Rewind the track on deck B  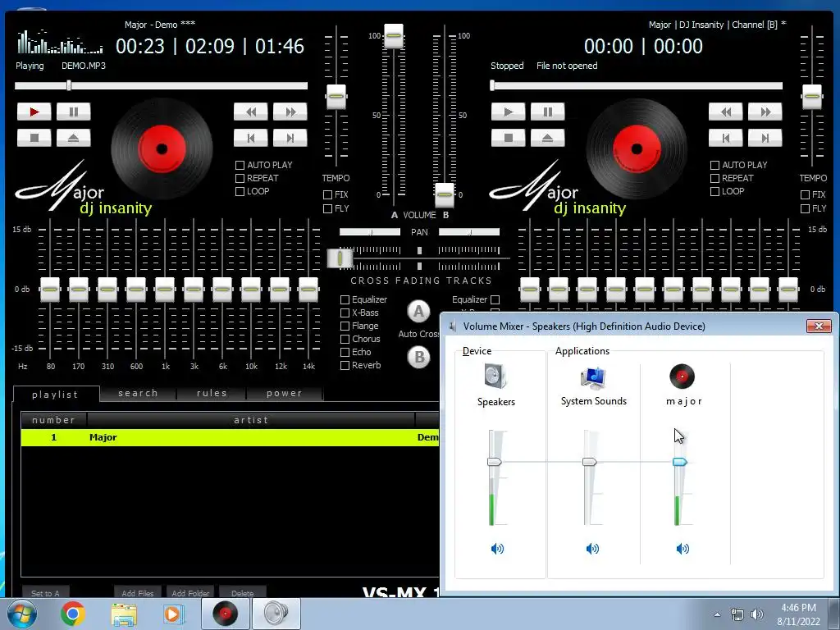[x=726, y=112]
